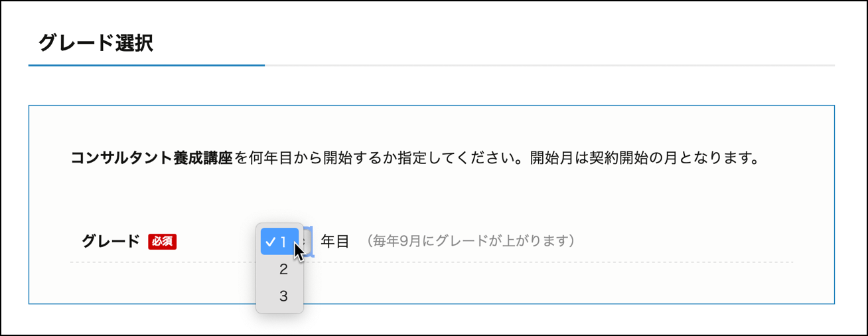The height and width of the screenshot is (336, 868).
Task: Click the red 必須 badge
Action: (x=162, y=241)
